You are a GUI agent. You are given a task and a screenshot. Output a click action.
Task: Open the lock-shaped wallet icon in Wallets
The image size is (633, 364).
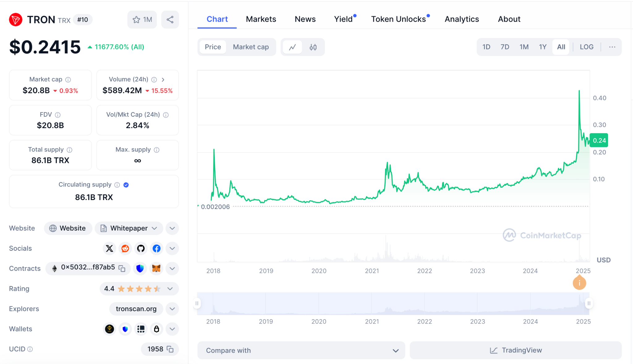[157, 329]
